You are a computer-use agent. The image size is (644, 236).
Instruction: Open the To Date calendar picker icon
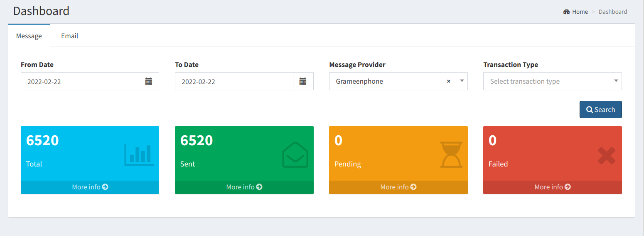pyautogui.click(x=303, y=82)
